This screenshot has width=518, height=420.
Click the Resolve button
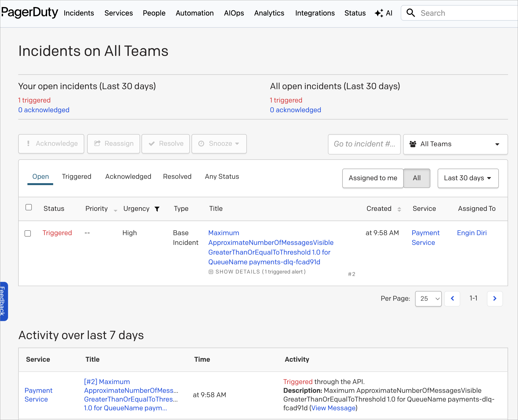pyautogui.click(x=166, y=144)
